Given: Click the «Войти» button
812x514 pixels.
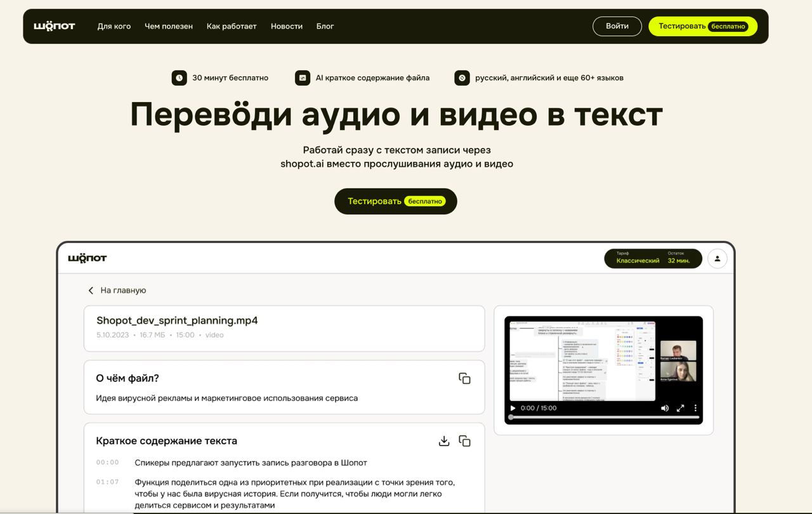Looking at the screenshot, I should click(x=617, y=26).
